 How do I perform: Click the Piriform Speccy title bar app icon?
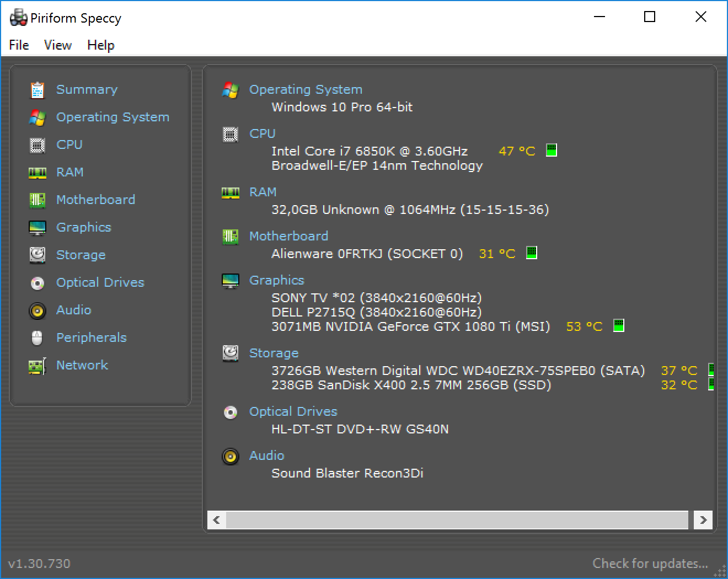tap(18, 17)
